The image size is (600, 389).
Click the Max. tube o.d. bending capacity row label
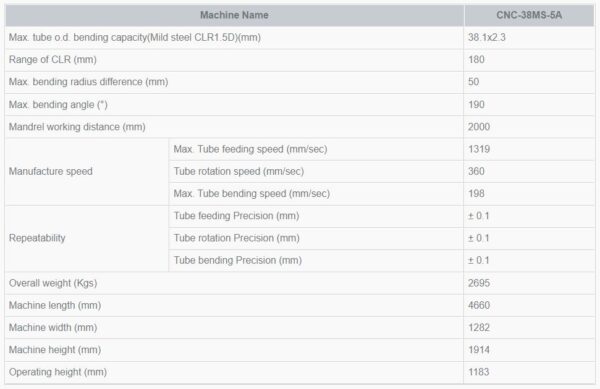pyautogui.click(x=135, y=37)
